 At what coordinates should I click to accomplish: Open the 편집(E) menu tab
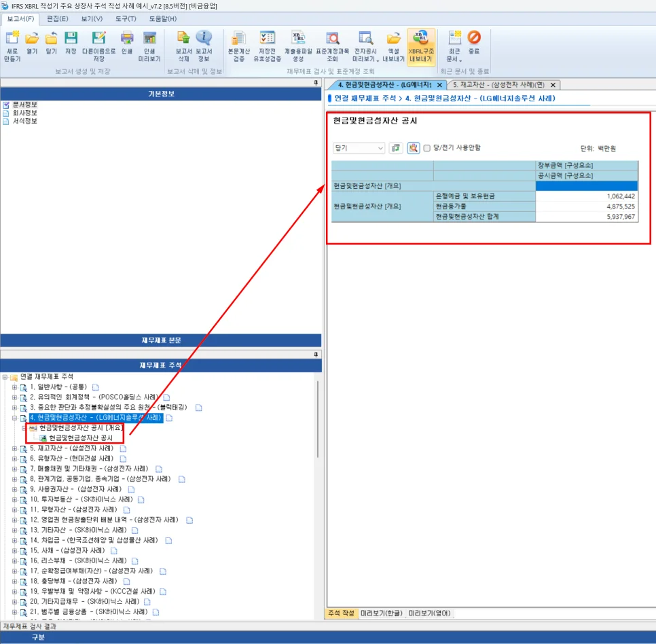[57, 18]
